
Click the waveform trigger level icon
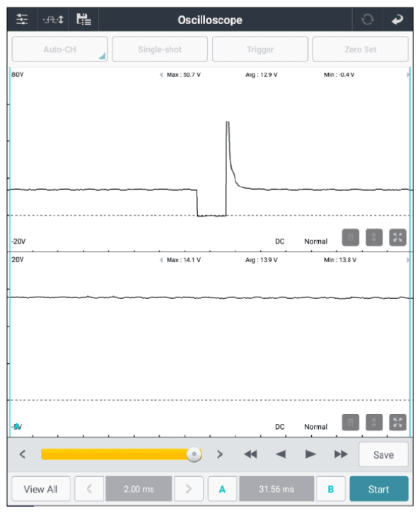click(x=53, y=20)
